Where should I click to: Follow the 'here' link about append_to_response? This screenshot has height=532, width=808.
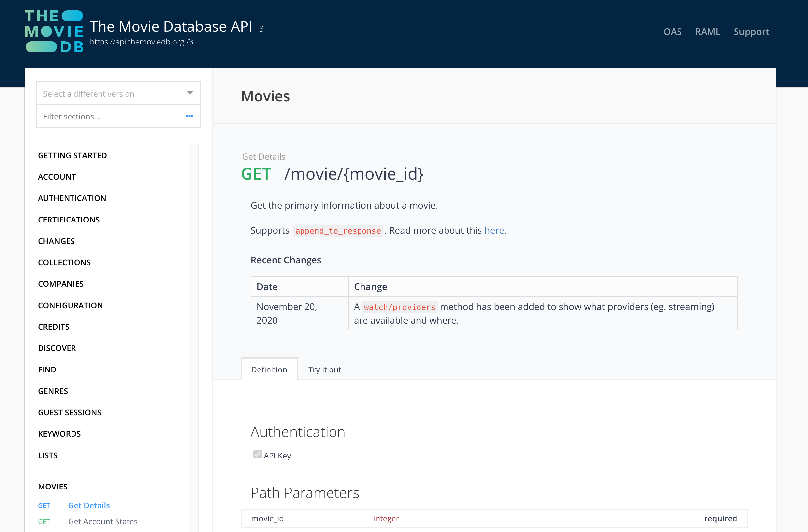coord(494,230)
